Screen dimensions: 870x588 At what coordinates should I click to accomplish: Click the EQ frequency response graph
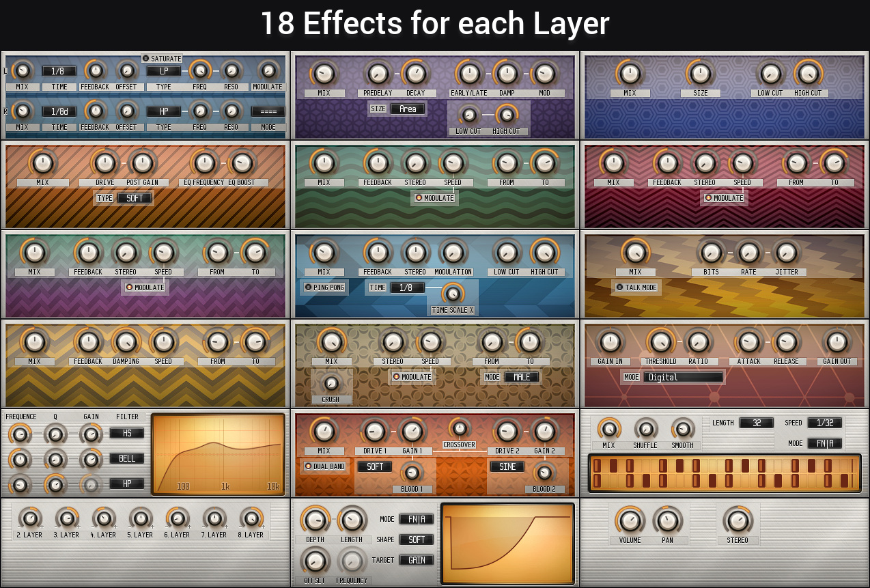point(218,453)
